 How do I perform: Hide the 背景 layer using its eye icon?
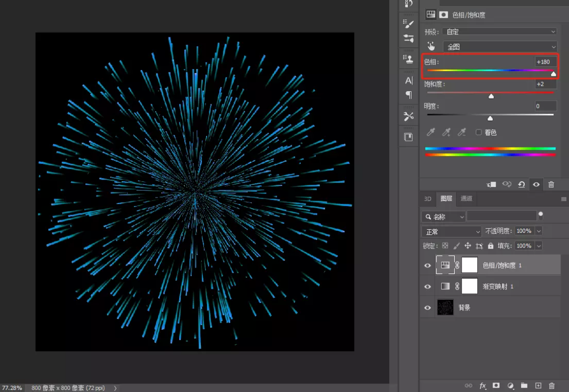[428, 308]
